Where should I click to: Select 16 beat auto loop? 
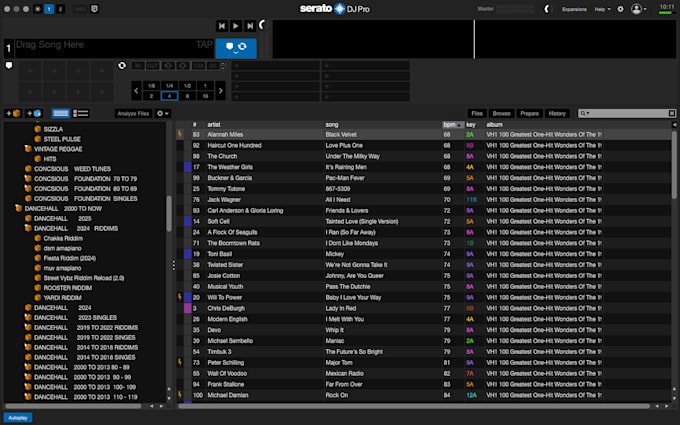click(205, 96)
